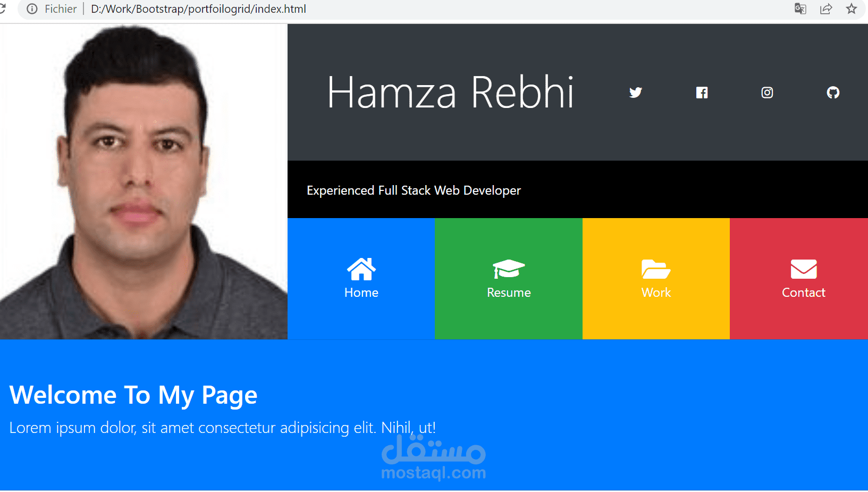
Task: Open the GitHub profile icon
Action: 833,93
